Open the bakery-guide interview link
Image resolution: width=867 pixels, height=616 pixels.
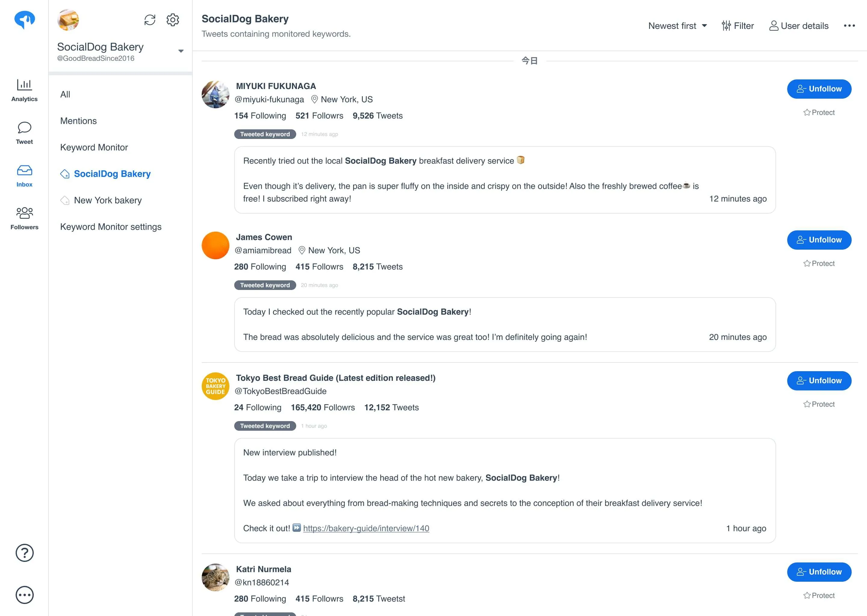366,528
